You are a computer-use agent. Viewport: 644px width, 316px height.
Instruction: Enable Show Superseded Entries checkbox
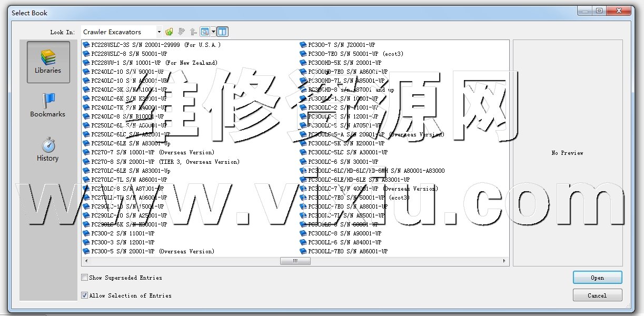(85, 278)
